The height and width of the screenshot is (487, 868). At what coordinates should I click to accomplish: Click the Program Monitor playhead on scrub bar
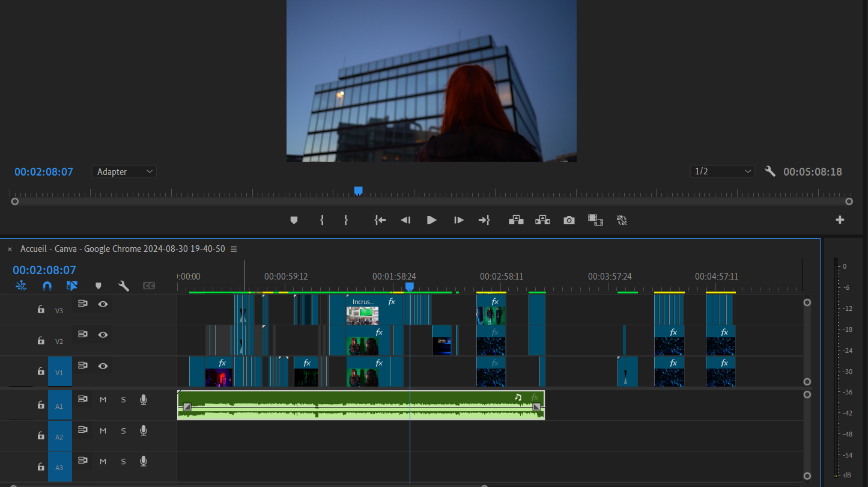[358, 191]
